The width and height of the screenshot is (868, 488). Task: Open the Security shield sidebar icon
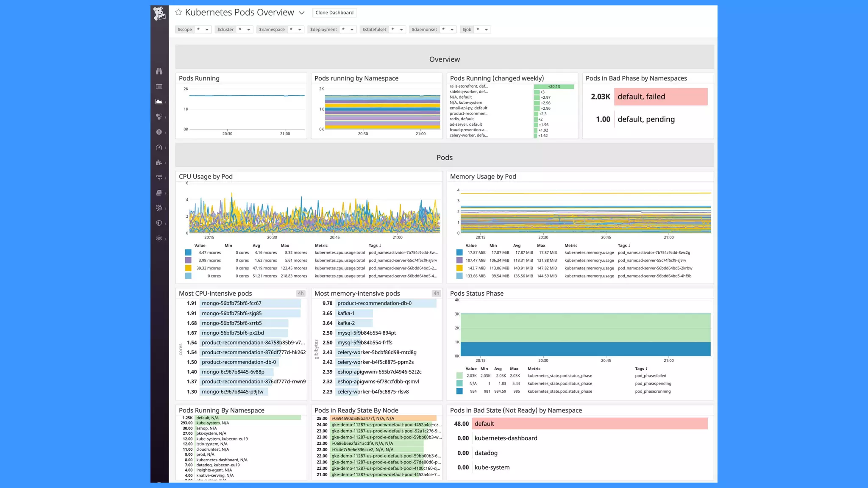pos(159,223)
